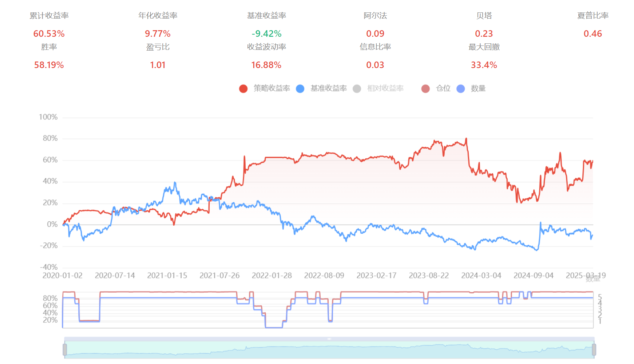Click the right handle of the zoom slider
Viewport: 634px width, 364px height.
tap(594, 349)
